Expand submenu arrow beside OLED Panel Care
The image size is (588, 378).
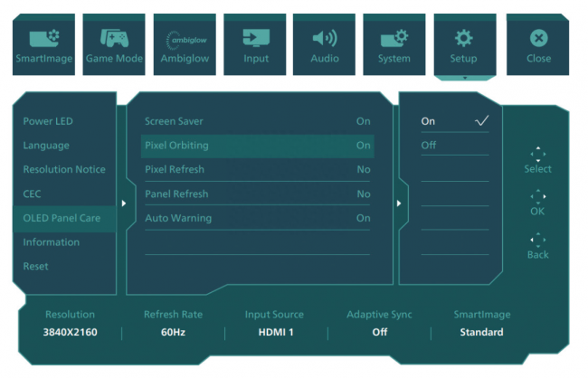(x=124, y=203)
